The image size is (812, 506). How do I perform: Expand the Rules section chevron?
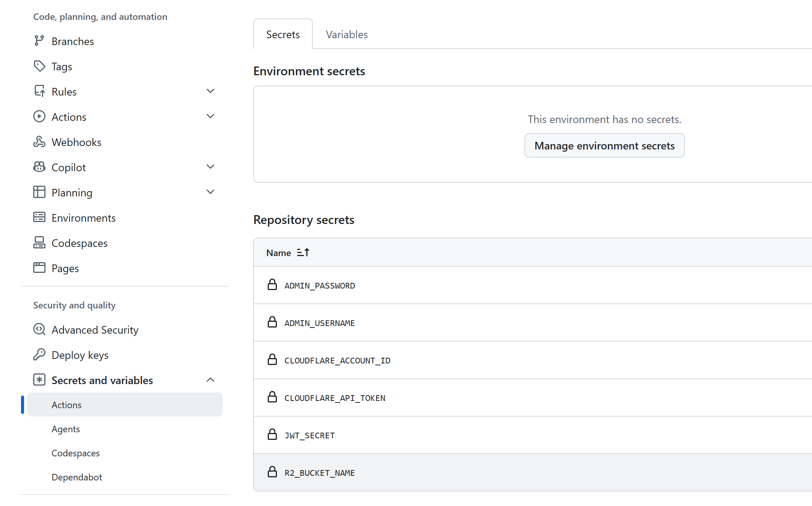[x=210, y=91]
